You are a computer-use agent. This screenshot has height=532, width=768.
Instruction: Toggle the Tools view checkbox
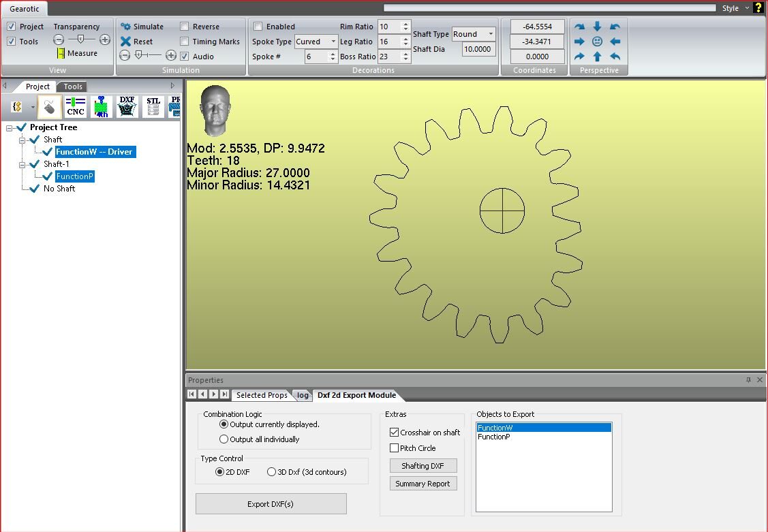[12, 42]
